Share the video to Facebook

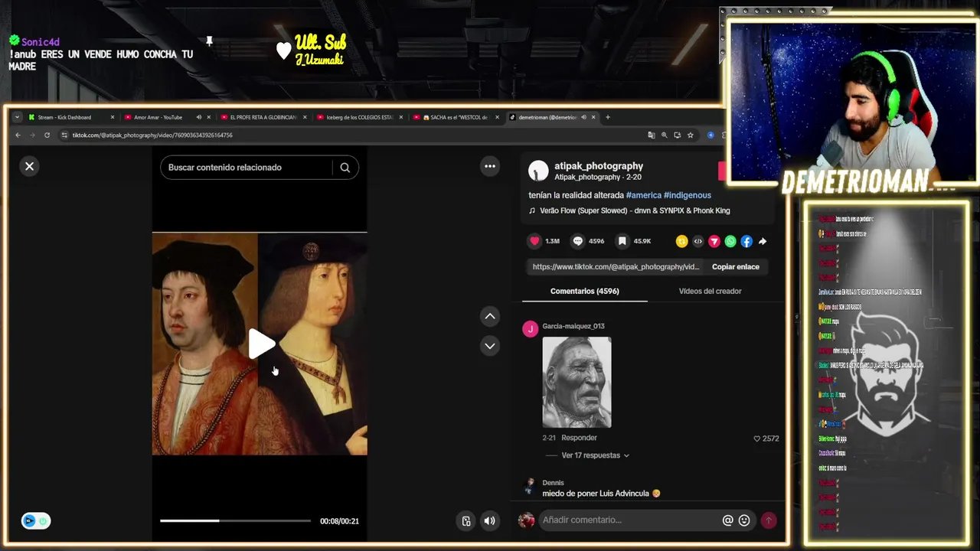(746, 241)
